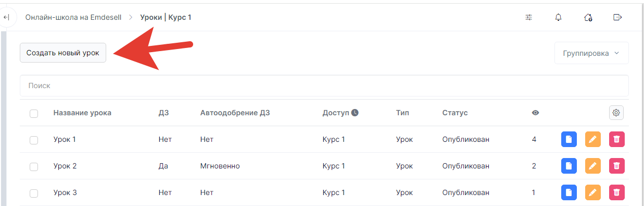Screen dimensions: 644x206
Task: Open blue document icon for Урок 1
Action: [x=569, y=139]
